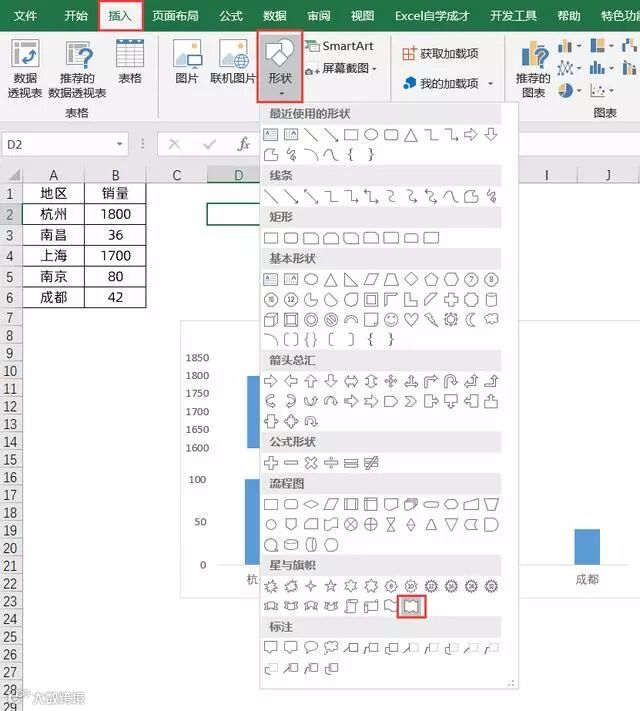Choose the heart basic shape

pyautogui.click(x=411, y=320)
